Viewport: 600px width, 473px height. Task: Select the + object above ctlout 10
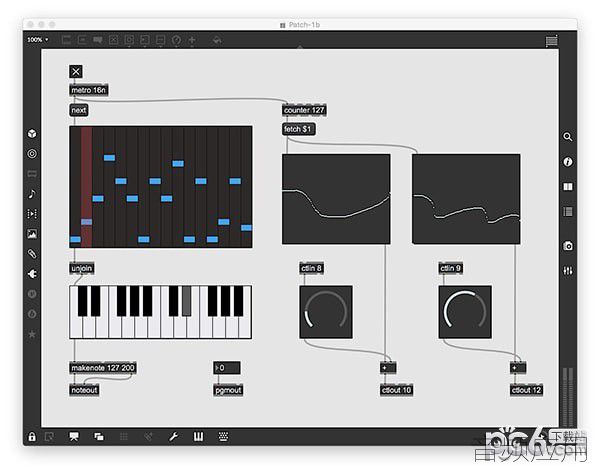[x=388, y=368]
